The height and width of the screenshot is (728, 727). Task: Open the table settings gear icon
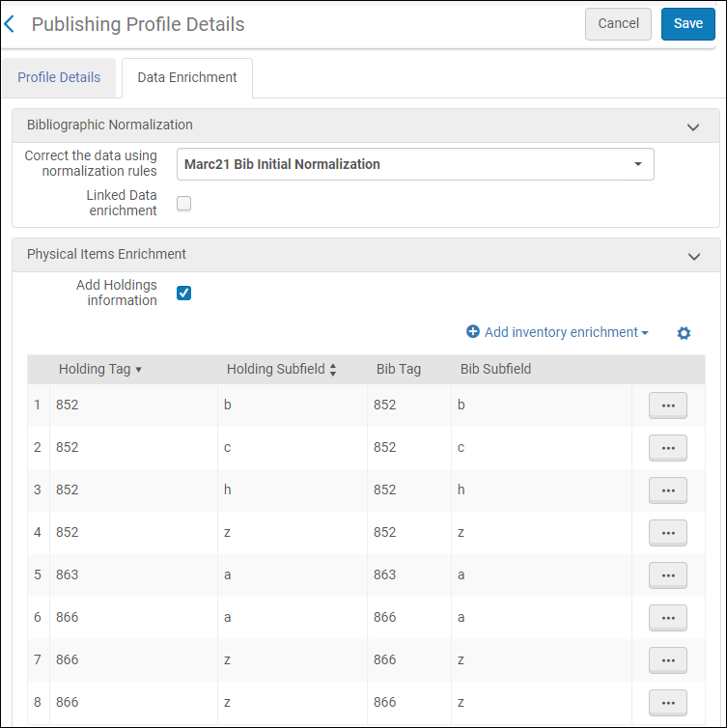684,333
